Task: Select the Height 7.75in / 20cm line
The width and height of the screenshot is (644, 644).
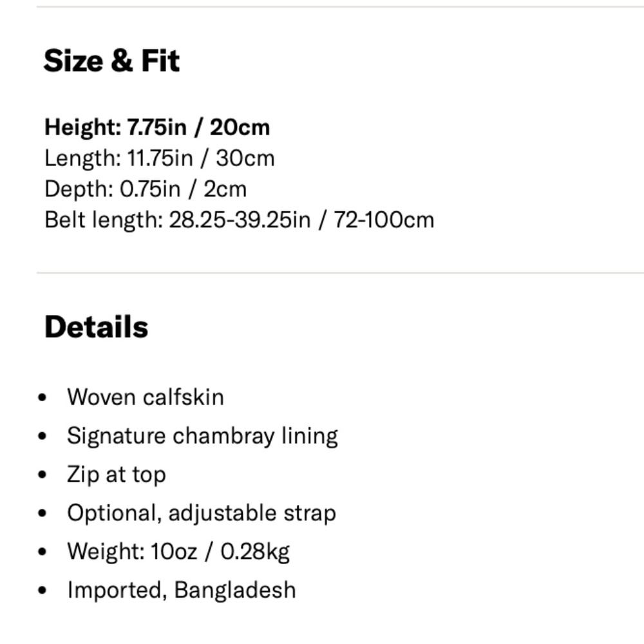Action: click(x=157, y=127)
